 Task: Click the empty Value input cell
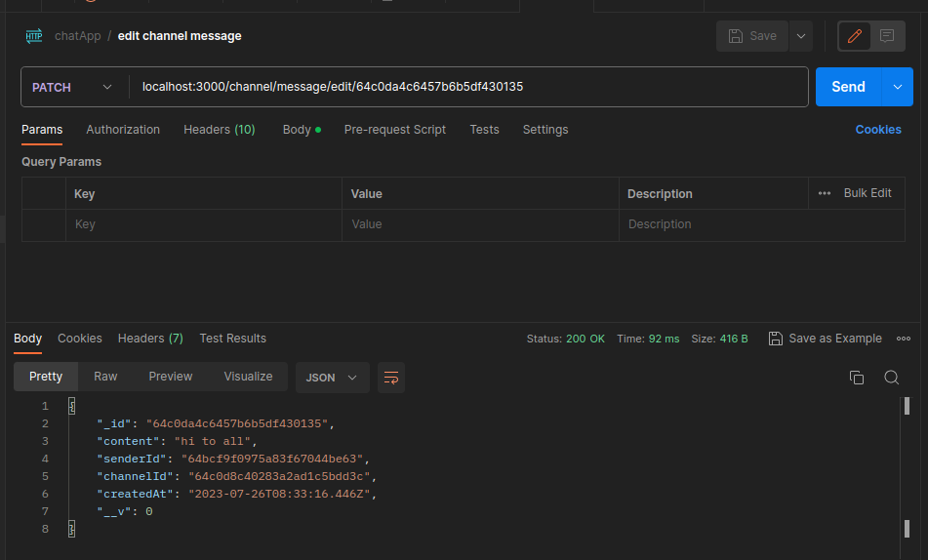coord(480,225)
